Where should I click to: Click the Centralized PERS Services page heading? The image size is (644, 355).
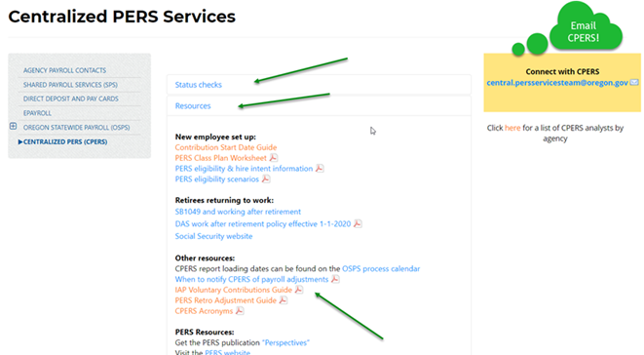pos(122,17)
